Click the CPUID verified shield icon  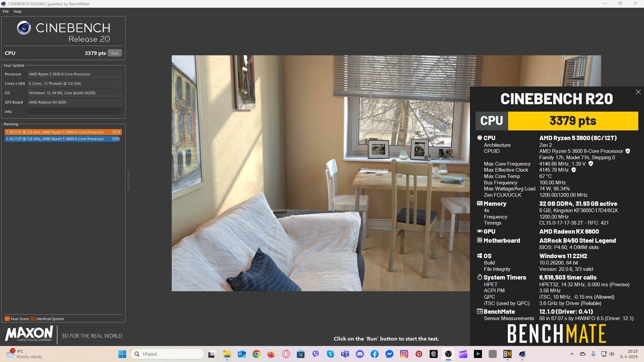(628, 151)
